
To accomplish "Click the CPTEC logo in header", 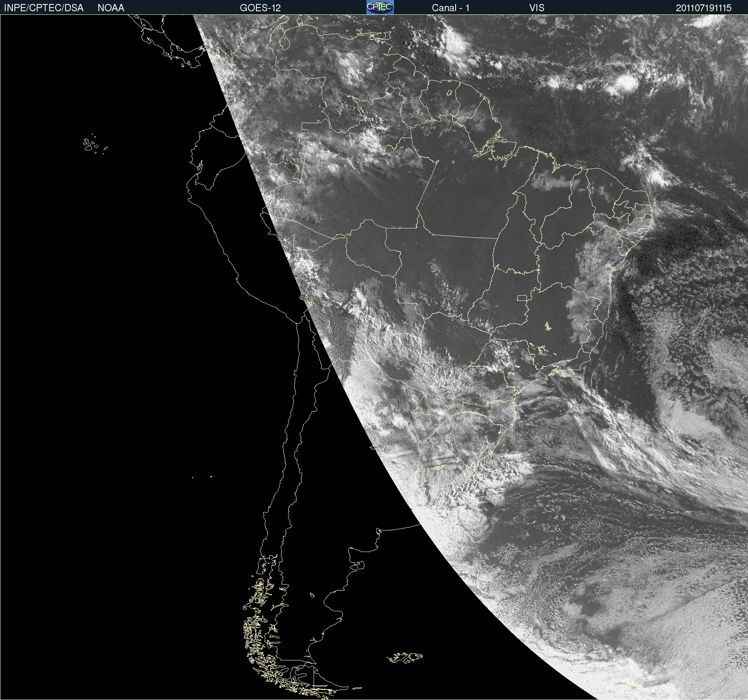I will click(x=380, y=7).
